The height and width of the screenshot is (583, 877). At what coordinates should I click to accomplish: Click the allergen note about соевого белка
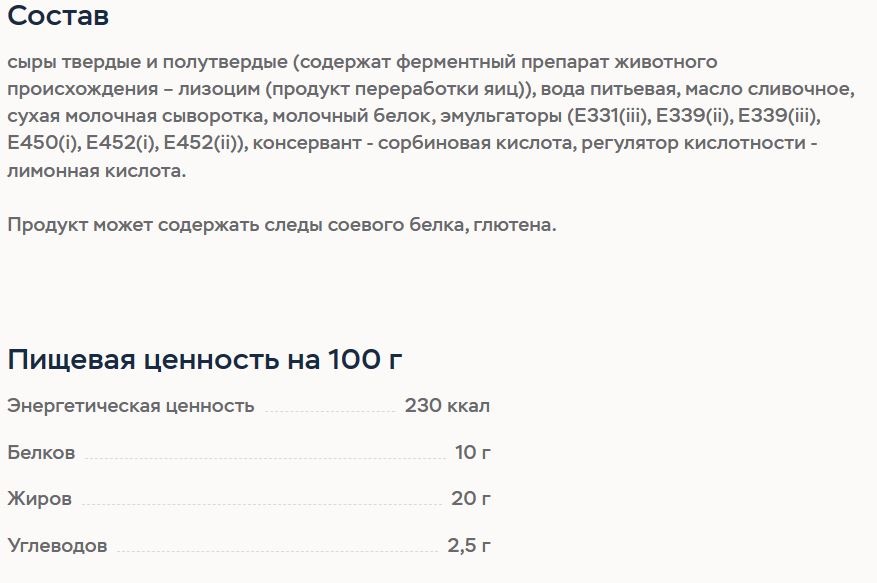point(282,225)
